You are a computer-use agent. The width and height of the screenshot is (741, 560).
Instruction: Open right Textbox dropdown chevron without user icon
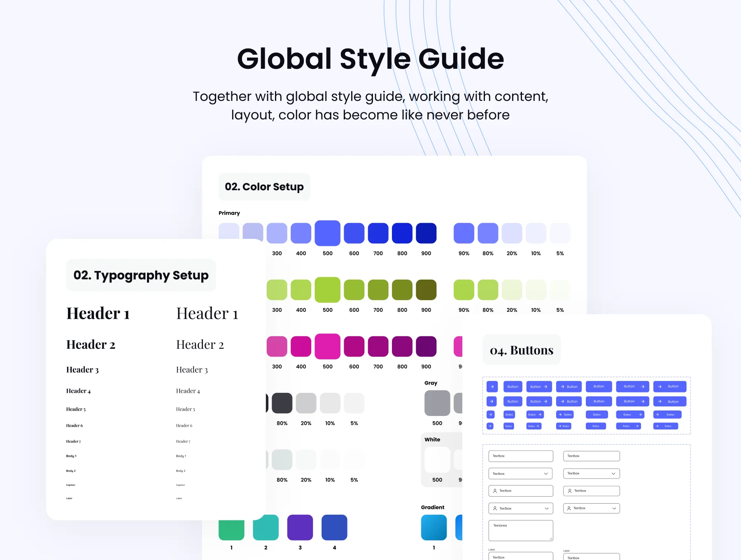coord(613,474)
